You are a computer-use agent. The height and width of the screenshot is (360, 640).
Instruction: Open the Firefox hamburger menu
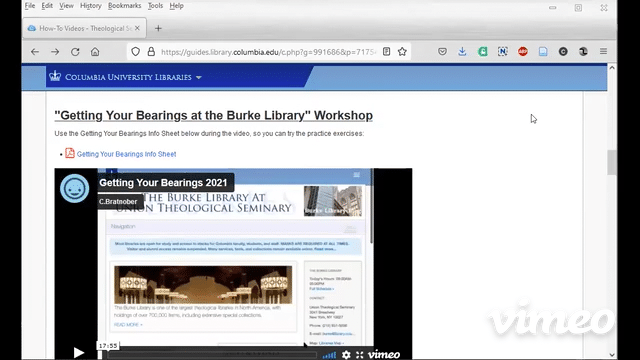[x=603, y=51]
